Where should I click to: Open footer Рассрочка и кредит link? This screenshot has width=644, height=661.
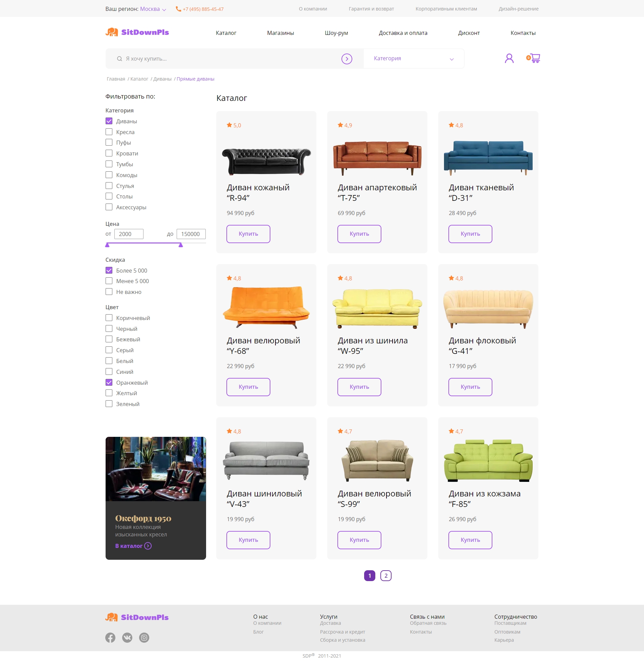pyautogui.click(x=342, y=632)
